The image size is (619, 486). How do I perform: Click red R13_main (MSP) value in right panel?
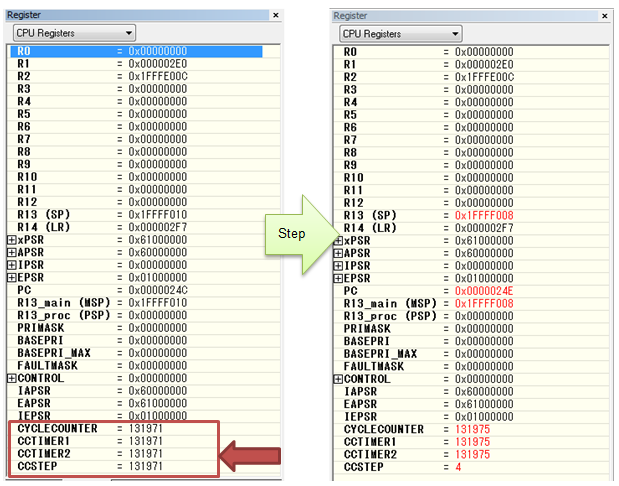pos(484,304)
